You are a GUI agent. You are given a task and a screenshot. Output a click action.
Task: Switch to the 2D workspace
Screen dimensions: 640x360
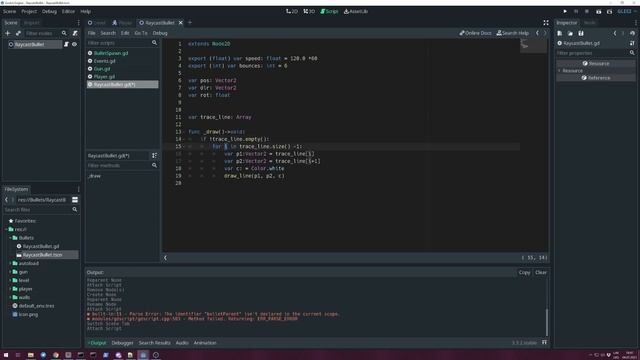[292, 11]
